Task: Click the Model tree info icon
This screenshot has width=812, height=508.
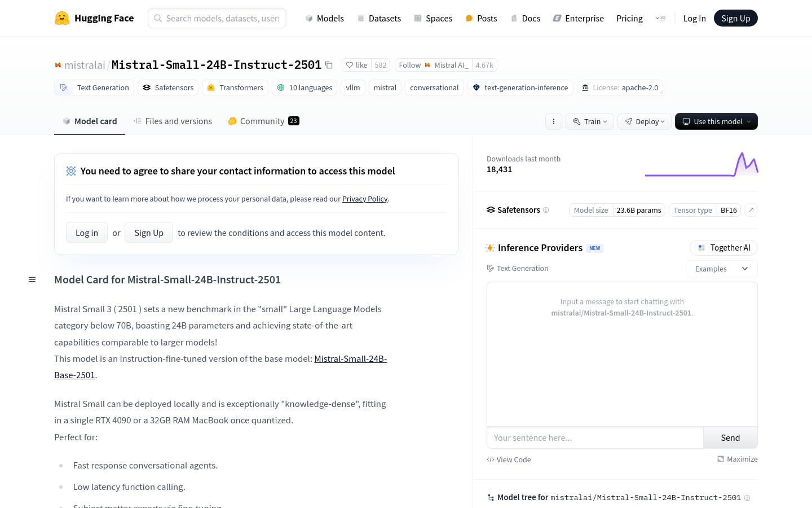Action: (747, 498)
